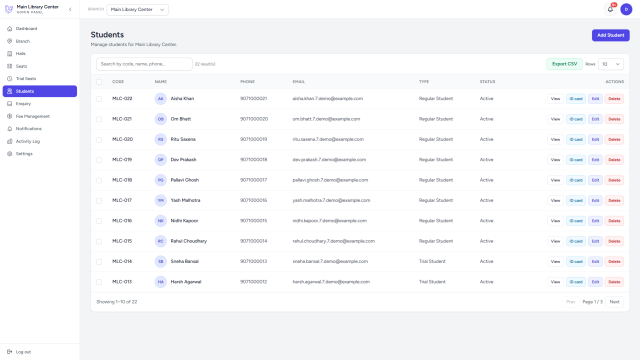The width and height of the screenshot is (640, 360).
Task: Open the user profile avatar menu
Action: tap(626, 9)
